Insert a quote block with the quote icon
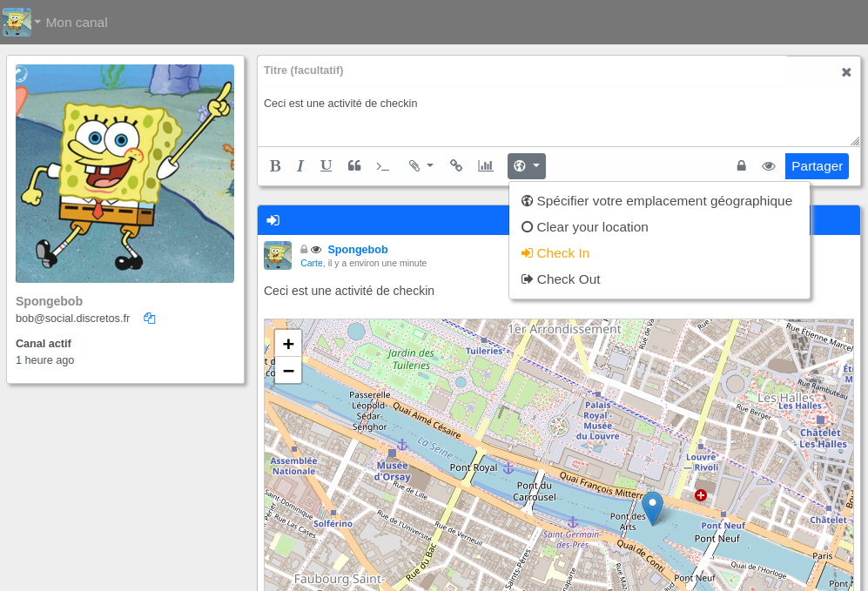The height and width of the screenshot is (591, 868). coord(354,166)
